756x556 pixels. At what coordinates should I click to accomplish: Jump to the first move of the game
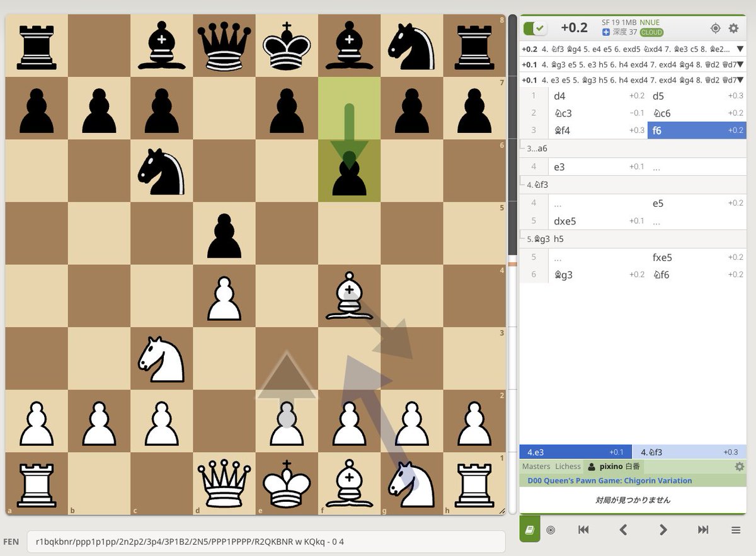coord(583,530)
